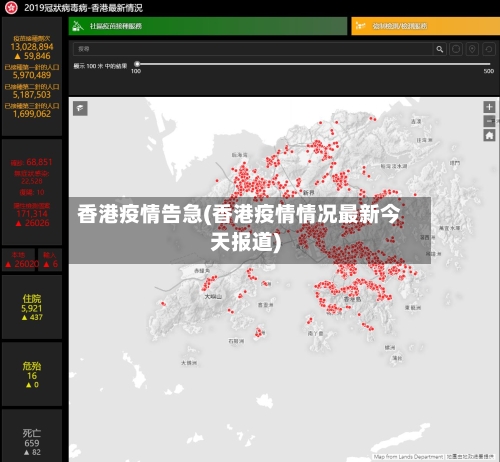Click the asymptomatic infections figure 22,528

point(32,181)
